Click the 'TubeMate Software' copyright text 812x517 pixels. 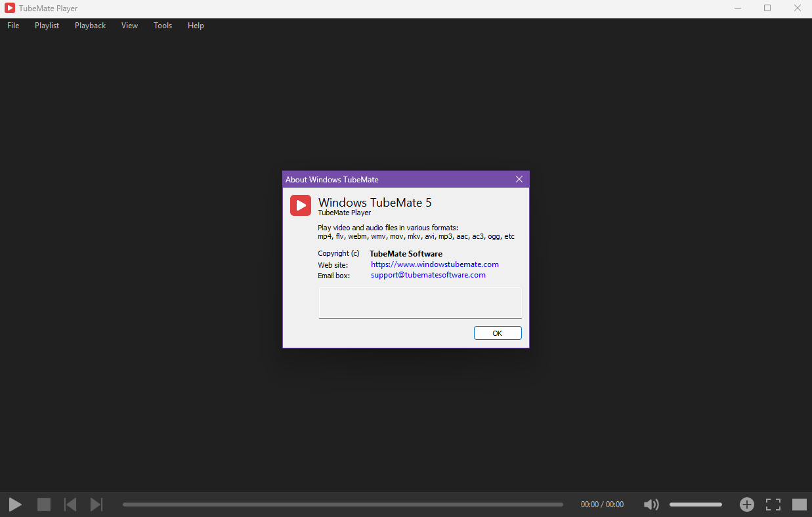point(406,254)
